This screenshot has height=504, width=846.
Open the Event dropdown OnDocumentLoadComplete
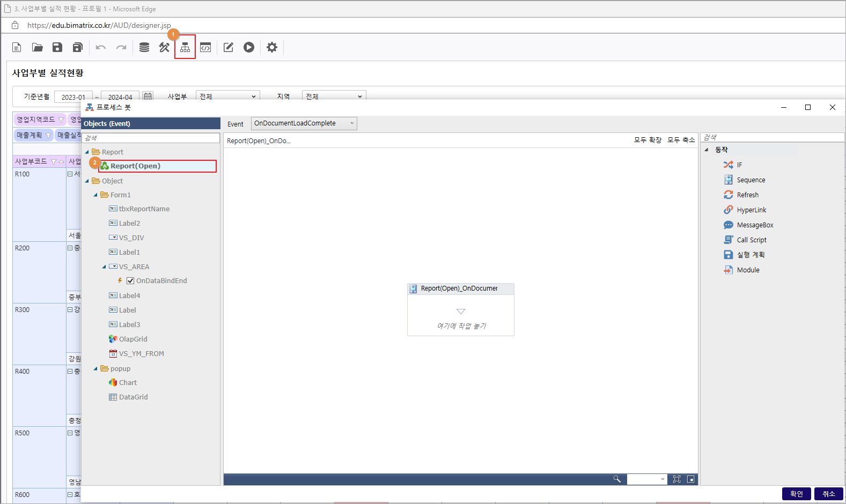(x=304, y=123)
